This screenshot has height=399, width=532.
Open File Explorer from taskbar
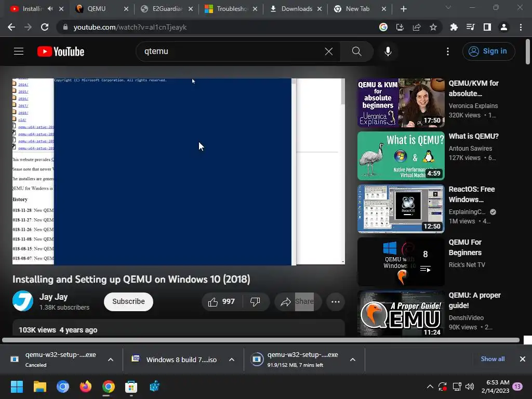39,387
